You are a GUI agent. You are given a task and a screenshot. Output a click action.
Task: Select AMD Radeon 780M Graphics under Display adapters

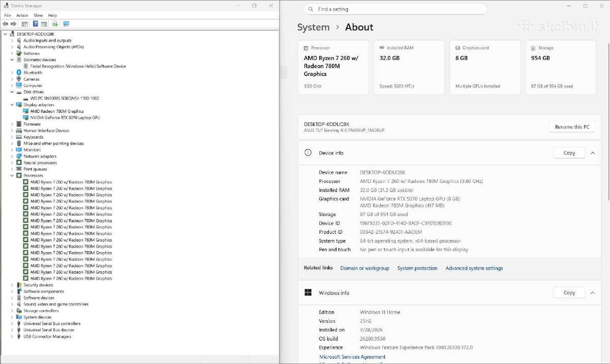57,111
